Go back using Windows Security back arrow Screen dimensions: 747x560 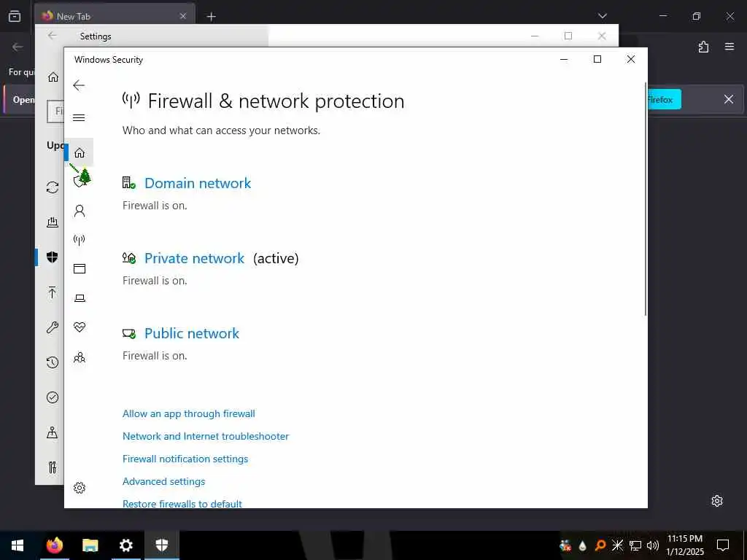click(79, 85)
